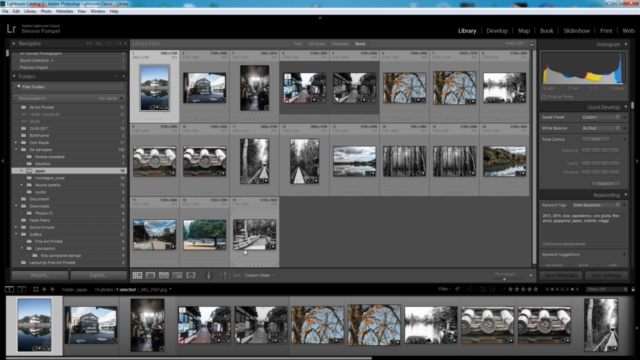The image size is (640, 360).
Task: Click Sync Metadata button
Action: pos(561,276)
